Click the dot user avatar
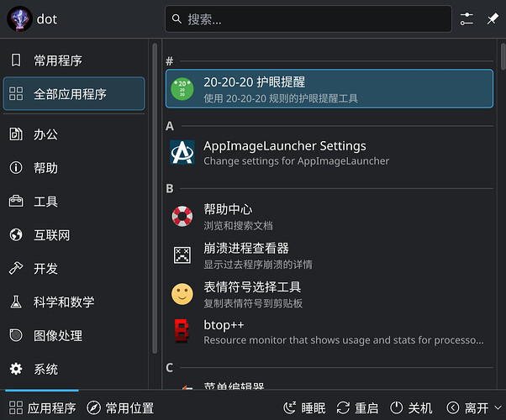 pyautogui.click(x=19, y=18)
